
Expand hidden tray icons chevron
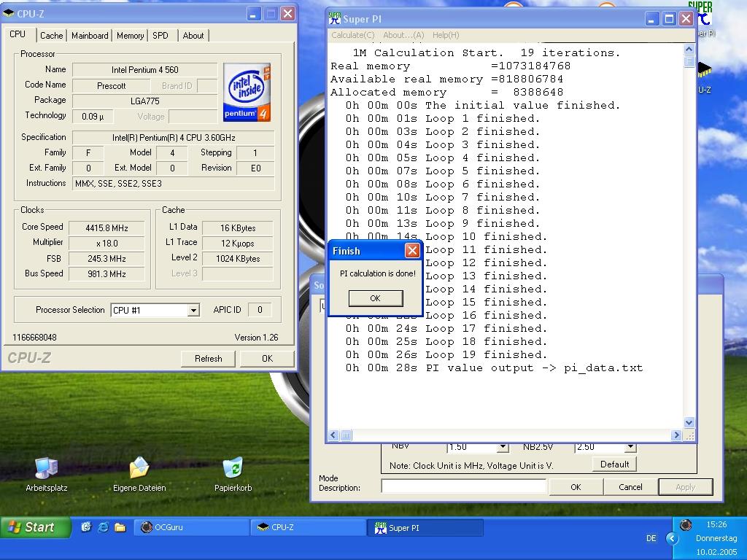tap(672, 539)
